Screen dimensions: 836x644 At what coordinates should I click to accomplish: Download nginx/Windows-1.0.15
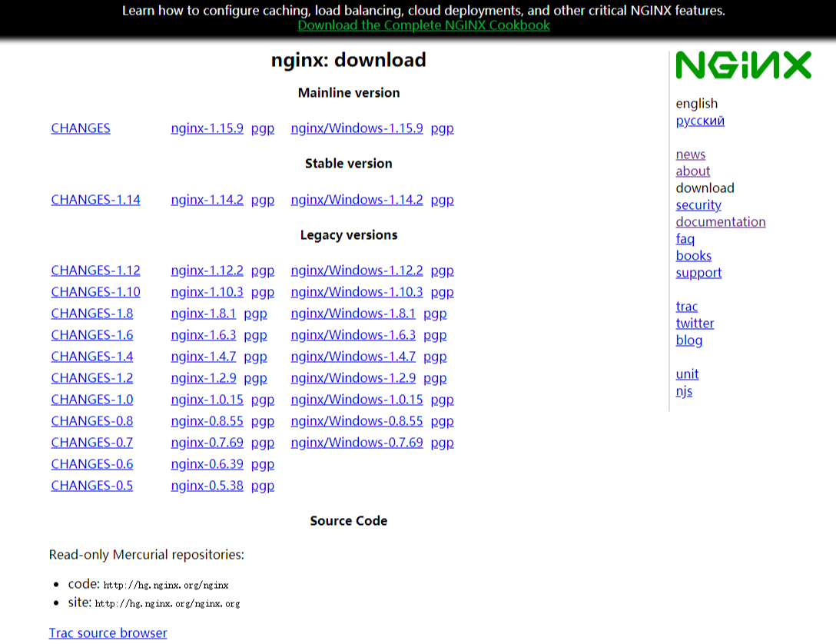(357, 400)
